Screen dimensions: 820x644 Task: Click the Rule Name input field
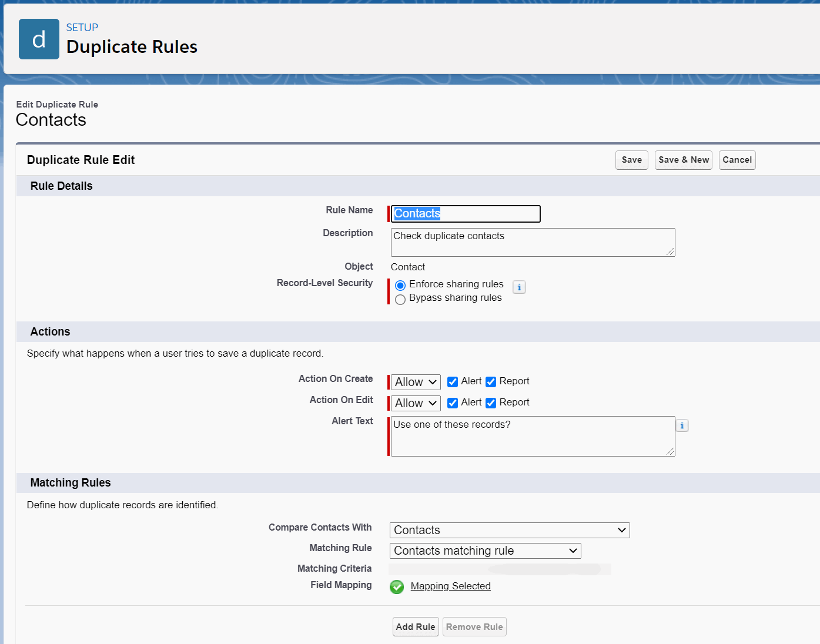[465, 214]
